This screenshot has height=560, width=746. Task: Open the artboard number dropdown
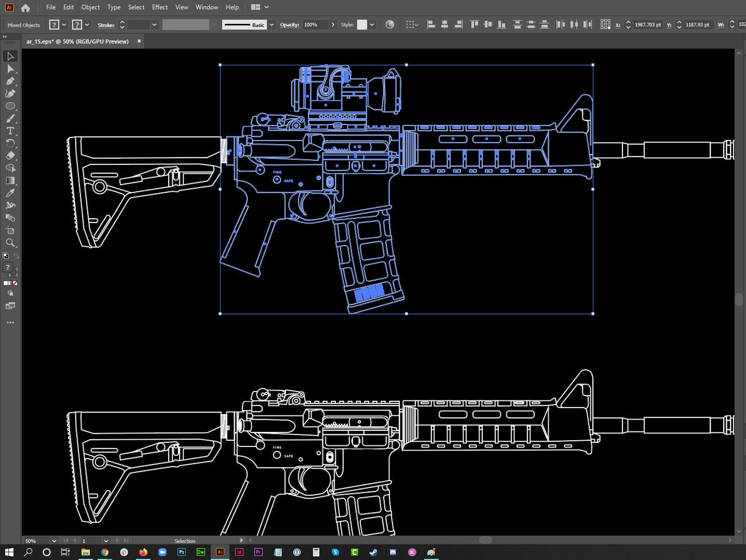click(x=106, y=541)
